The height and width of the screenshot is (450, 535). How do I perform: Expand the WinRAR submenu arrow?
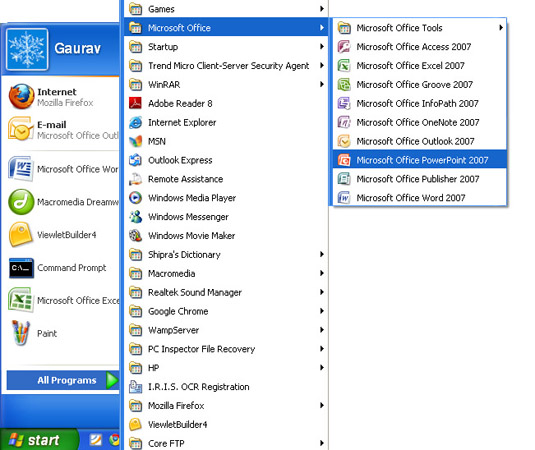click(322, 84)
